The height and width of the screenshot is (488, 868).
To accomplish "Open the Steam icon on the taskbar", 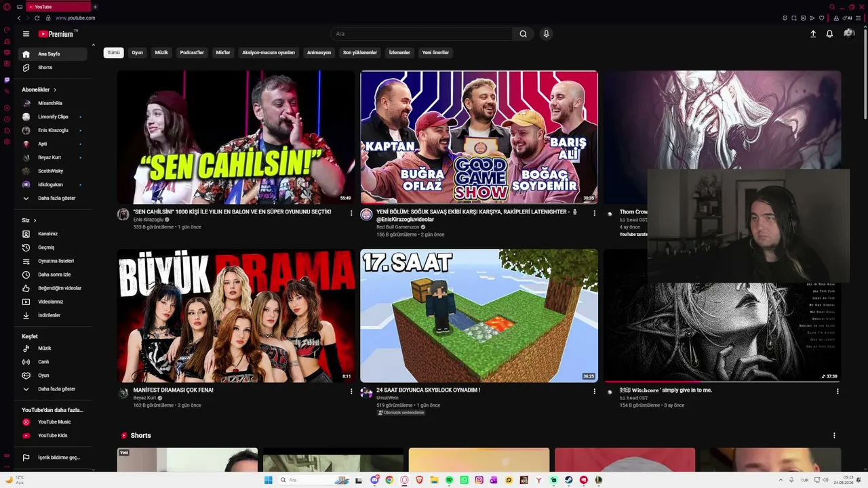I will click(x=568, y=480).
